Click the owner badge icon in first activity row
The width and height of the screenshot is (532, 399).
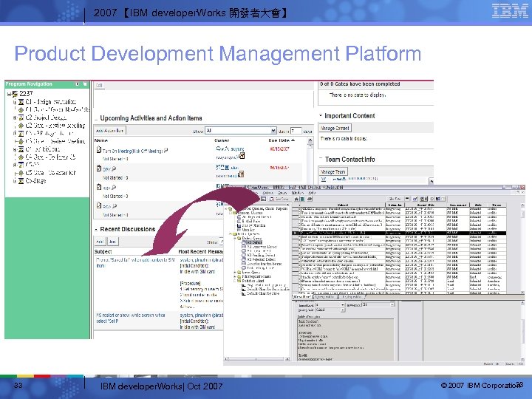[x=242, y=156]
